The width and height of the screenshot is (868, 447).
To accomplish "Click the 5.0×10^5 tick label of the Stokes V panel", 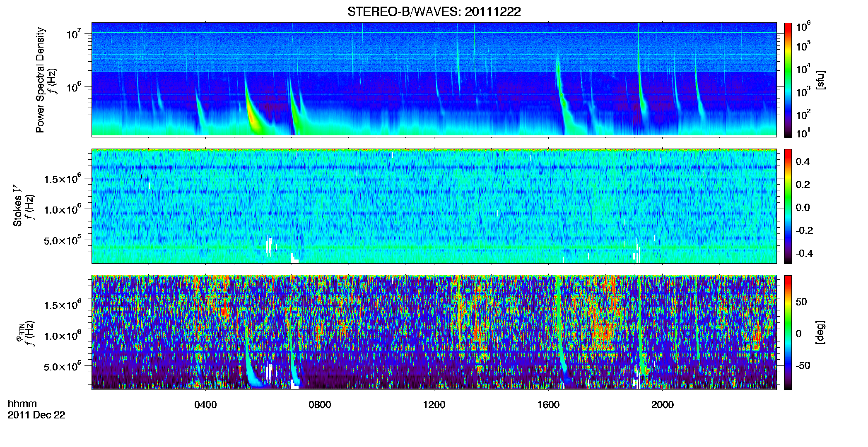I will [x=63, y=240].
